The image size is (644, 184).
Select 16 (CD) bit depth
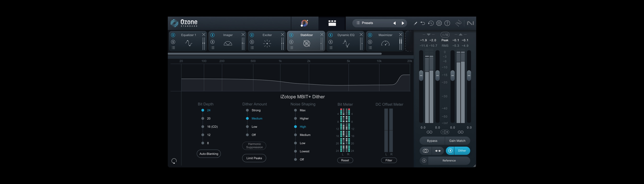coord(210,127)
